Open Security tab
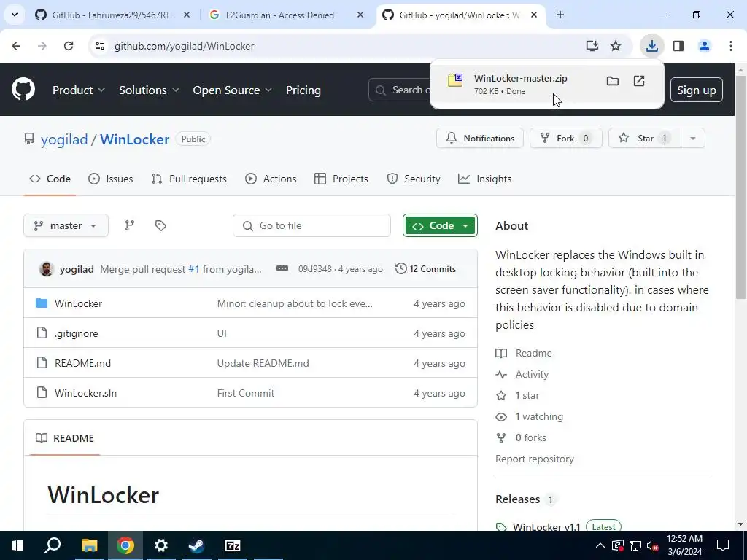Viewport: 747px width, 560px height. (414, 179)
